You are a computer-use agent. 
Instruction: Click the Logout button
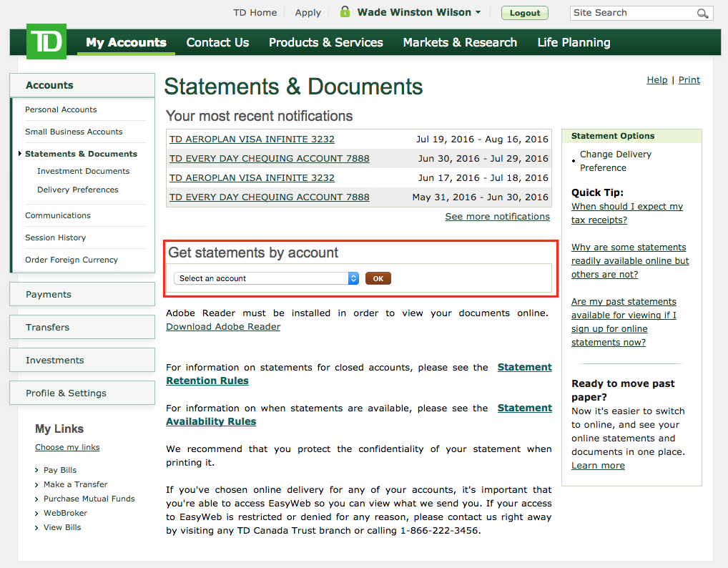(x=525, y=13)
